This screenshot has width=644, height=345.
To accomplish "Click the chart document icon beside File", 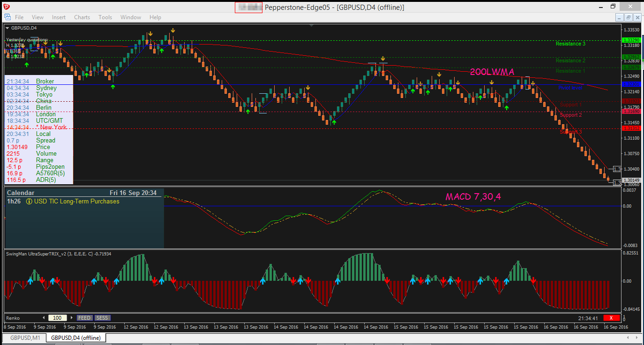I will [7, 17].
